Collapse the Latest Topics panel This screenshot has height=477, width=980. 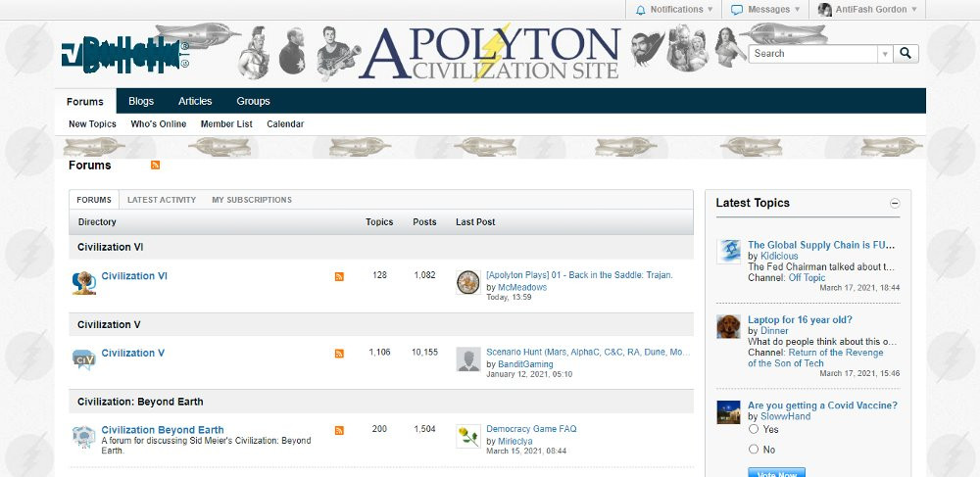(895, 203)
